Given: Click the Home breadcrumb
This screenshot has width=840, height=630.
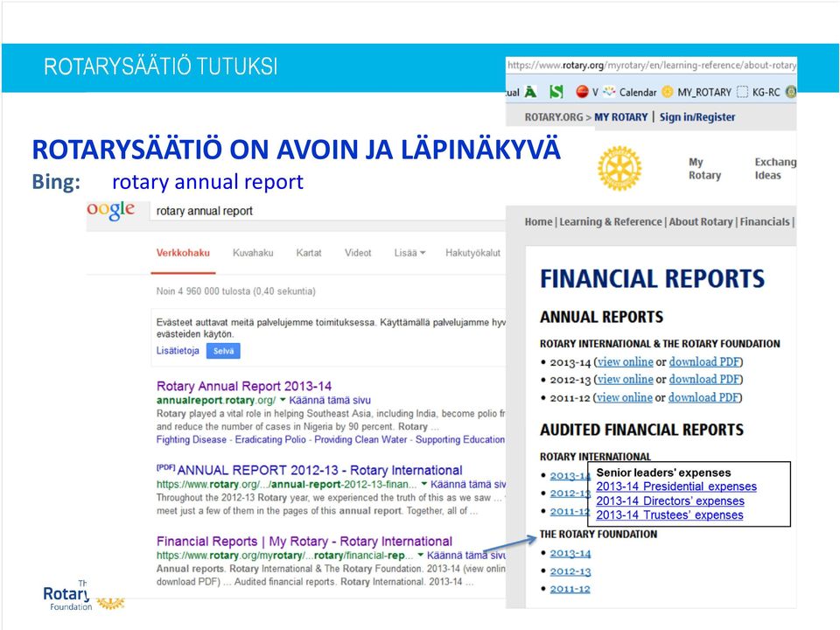Looking at the screenshot, I should (538, 221).
